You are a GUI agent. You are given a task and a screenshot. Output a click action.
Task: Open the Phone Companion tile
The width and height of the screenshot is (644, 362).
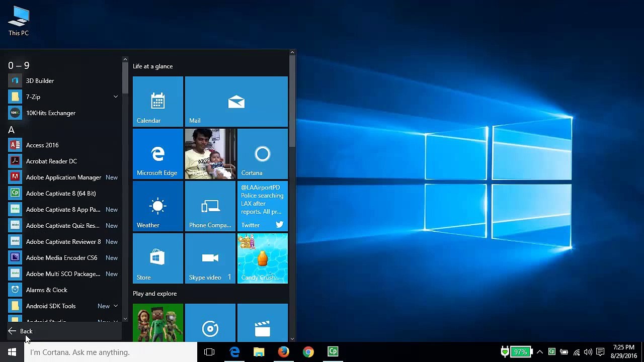click(210, 206)
